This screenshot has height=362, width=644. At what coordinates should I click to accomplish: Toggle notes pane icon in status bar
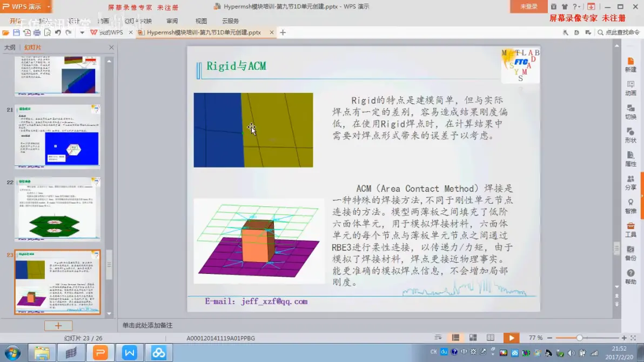click(x=438, y=338)
